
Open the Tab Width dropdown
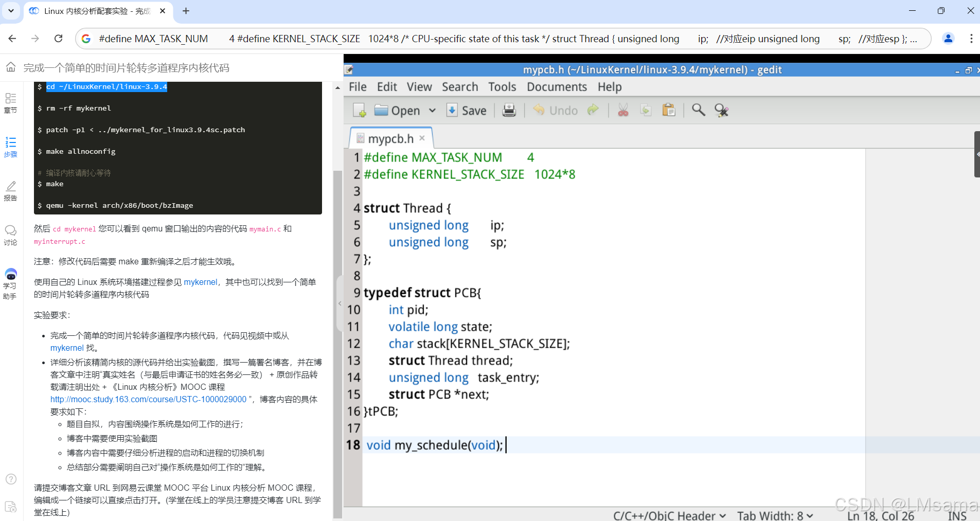point(775,515)
